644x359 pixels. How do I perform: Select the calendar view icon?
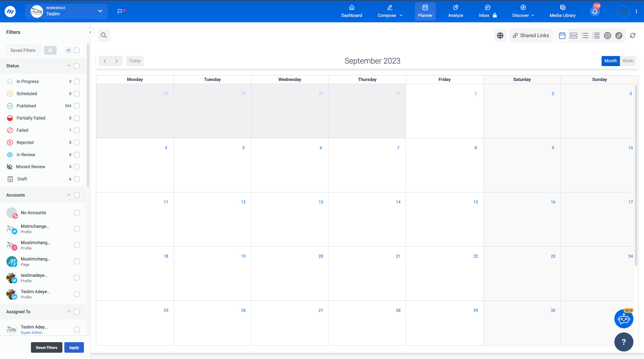pos(563,35)
